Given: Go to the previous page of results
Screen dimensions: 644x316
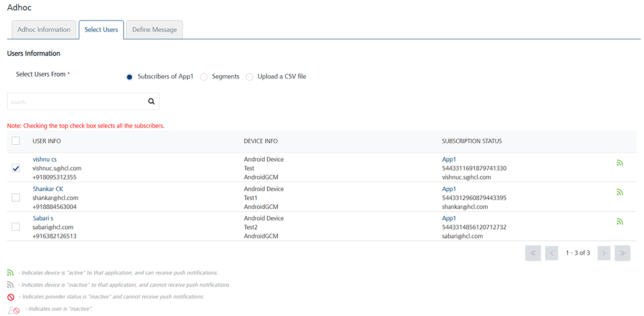Looking at the screenshot, I should [x=551, y=253].
